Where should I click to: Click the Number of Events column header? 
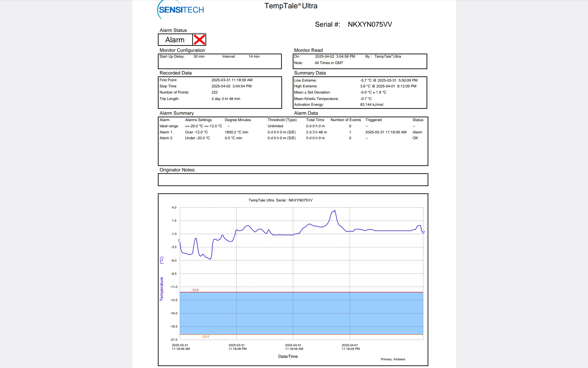coord(345,120)
